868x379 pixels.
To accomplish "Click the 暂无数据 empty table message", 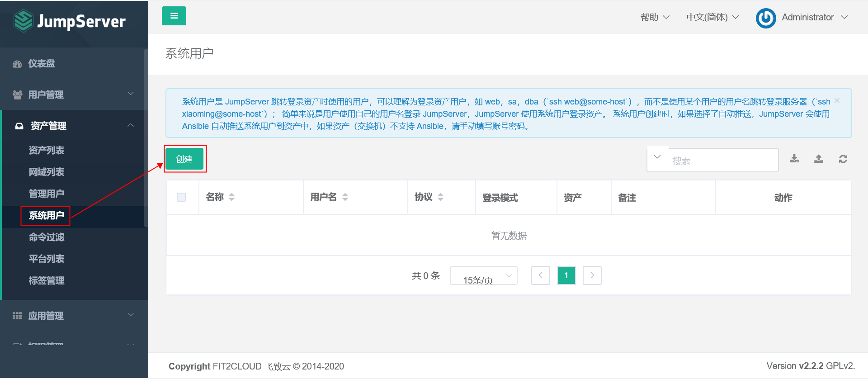I will click(x=509, y=236).
